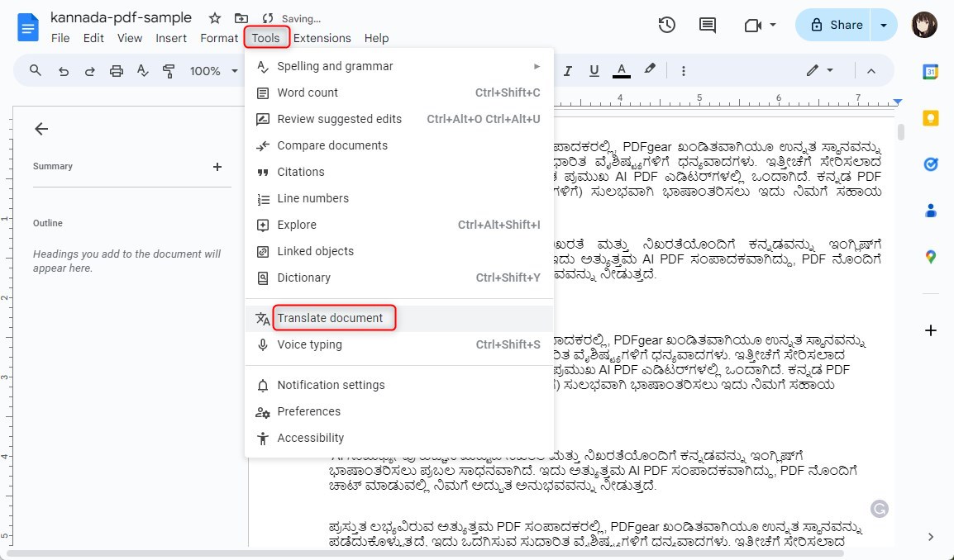Screen dimensions: 954x560
Task: Toggle italic formatting
Action: tap(568, 70)
